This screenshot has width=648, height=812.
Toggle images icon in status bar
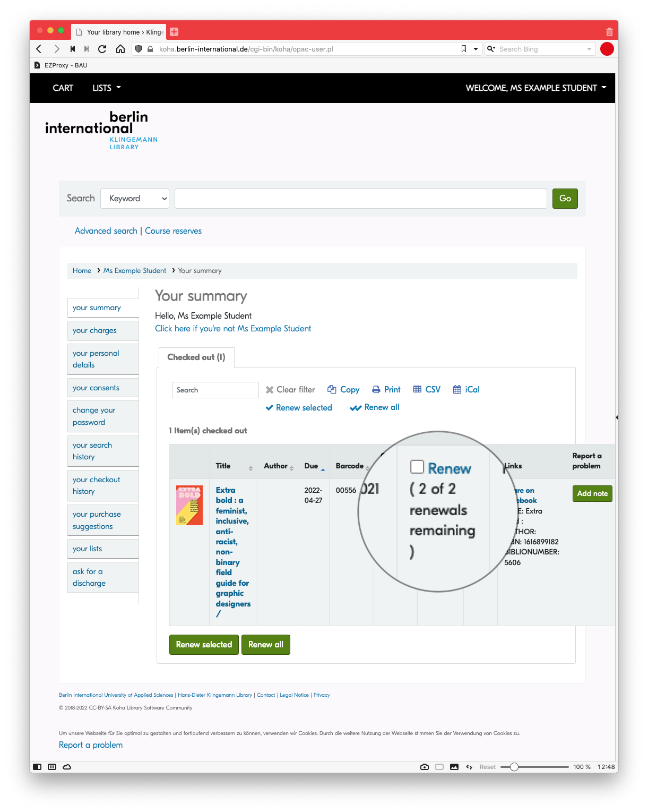click(454, 767)
